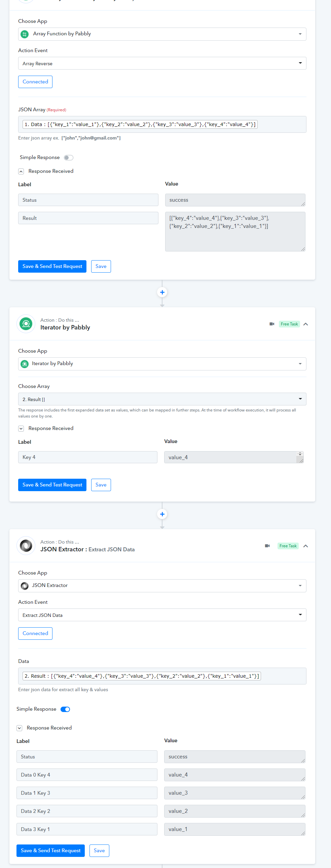Click the Data 2 Key 2 label field

(87, 811)
